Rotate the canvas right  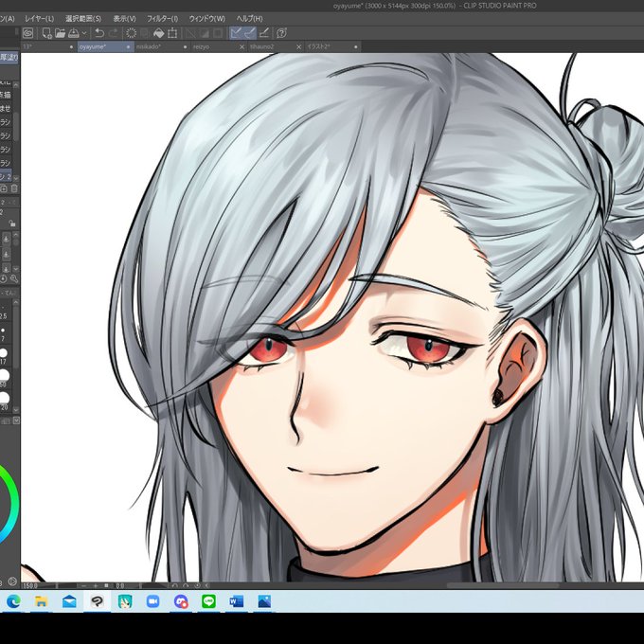[186, 586]
